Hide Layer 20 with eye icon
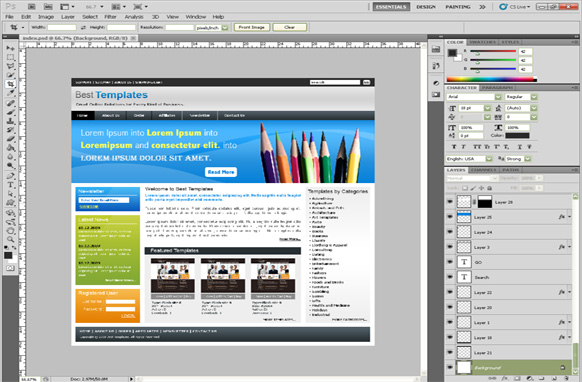The image size is (582, 382). click(450, 307)
